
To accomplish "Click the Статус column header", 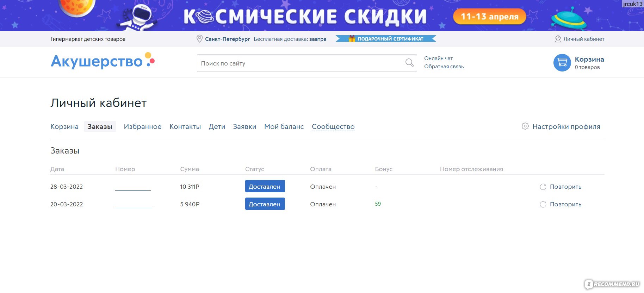I will (254, 169).
